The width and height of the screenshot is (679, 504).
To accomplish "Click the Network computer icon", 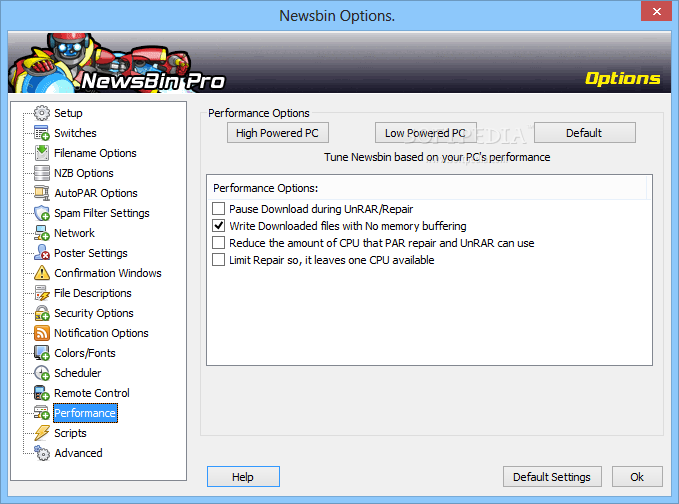I will click(x=42, y=233).
